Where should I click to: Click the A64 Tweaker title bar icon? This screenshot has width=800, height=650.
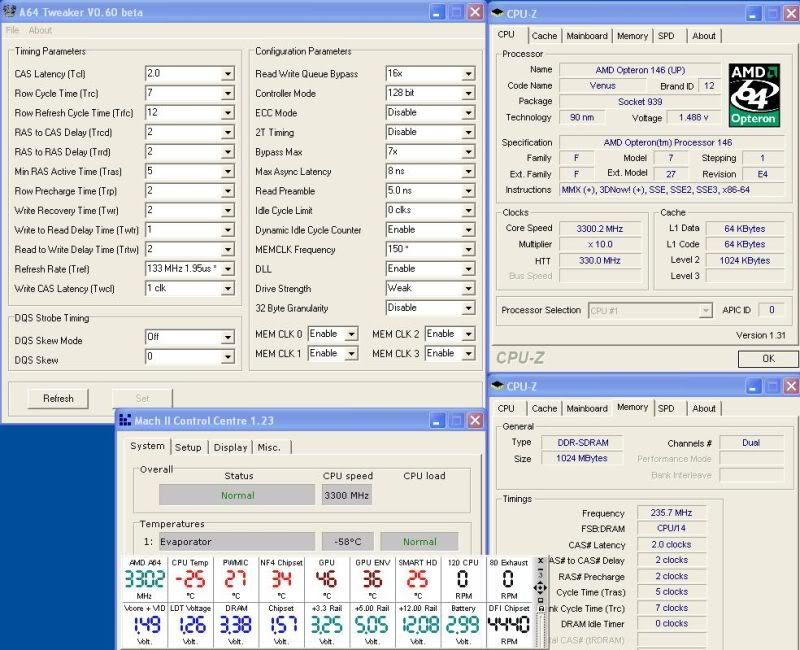[x=9, y=11]
